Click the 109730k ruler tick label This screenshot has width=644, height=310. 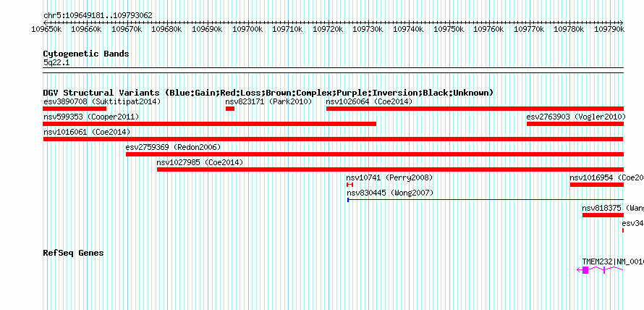pyautogui.click(x=369, y=29)
